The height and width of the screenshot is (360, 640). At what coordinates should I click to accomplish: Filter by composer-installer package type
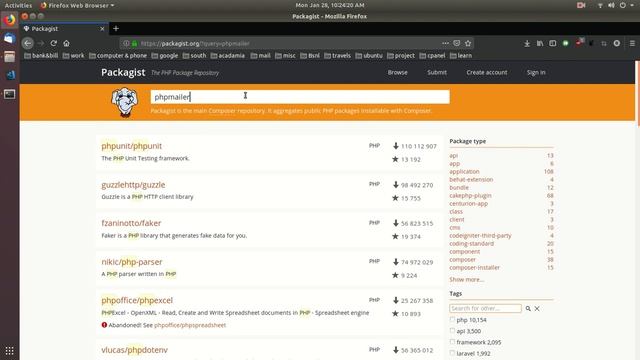[474, 268]
